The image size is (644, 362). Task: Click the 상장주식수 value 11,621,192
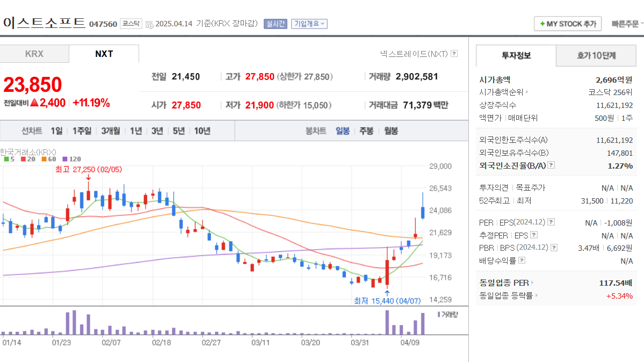614,105
